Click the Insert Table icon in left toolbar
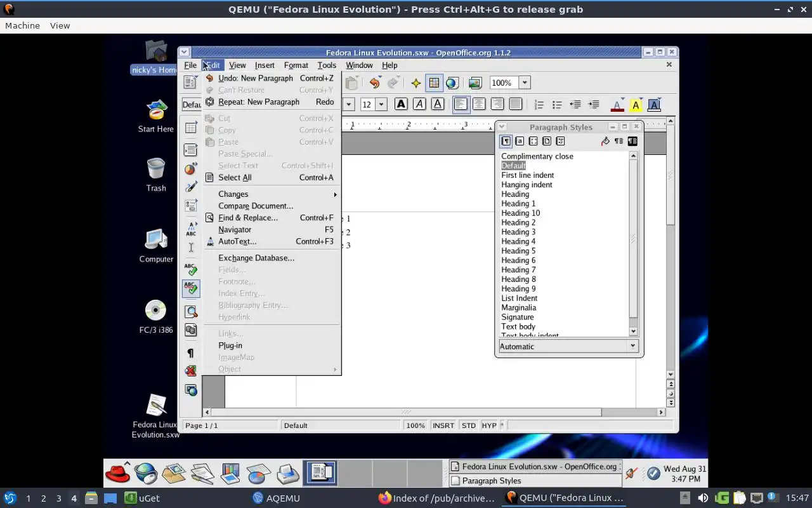 click(191, 128)
